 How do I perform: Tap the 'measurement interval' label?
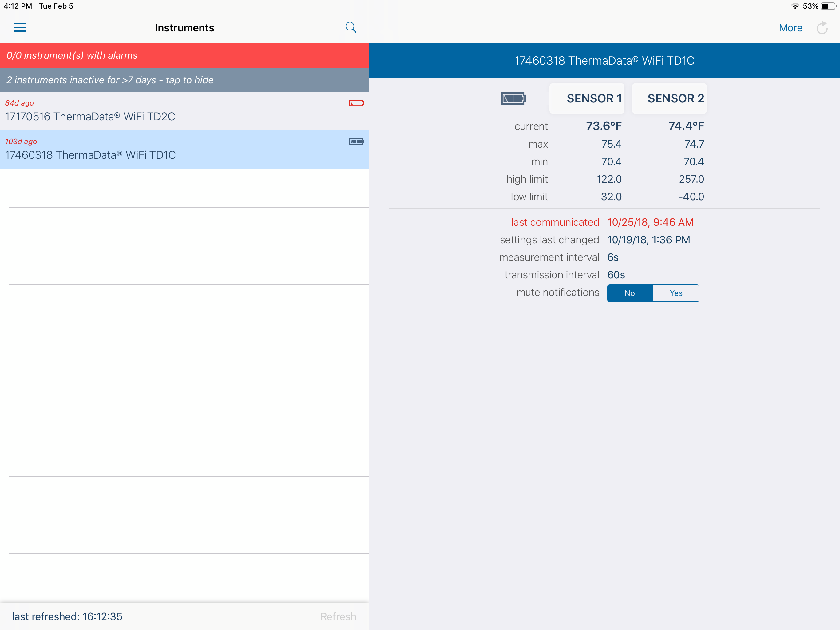coord(549,257)
